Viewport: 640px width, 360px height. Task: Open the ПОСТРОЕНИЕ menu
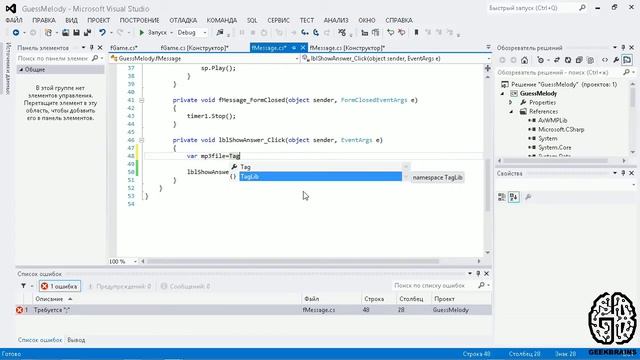(139, 20)
